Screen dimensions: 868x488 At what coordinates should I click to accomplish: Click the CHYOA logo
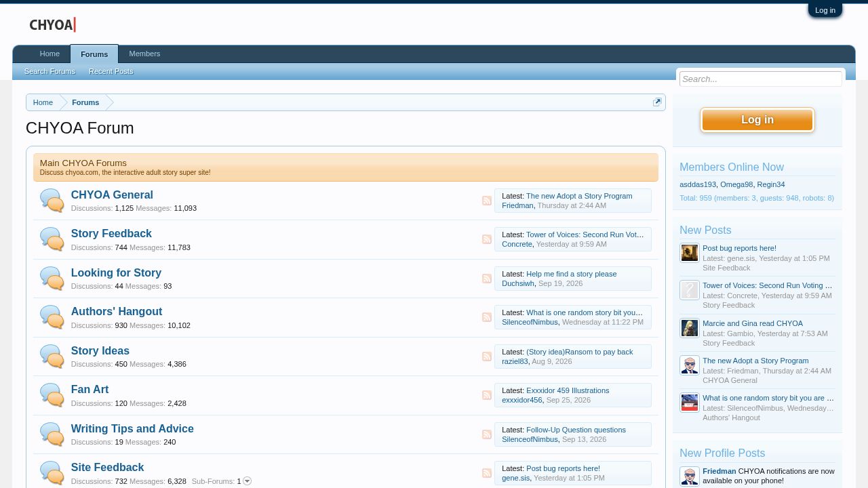click(53, 25)
